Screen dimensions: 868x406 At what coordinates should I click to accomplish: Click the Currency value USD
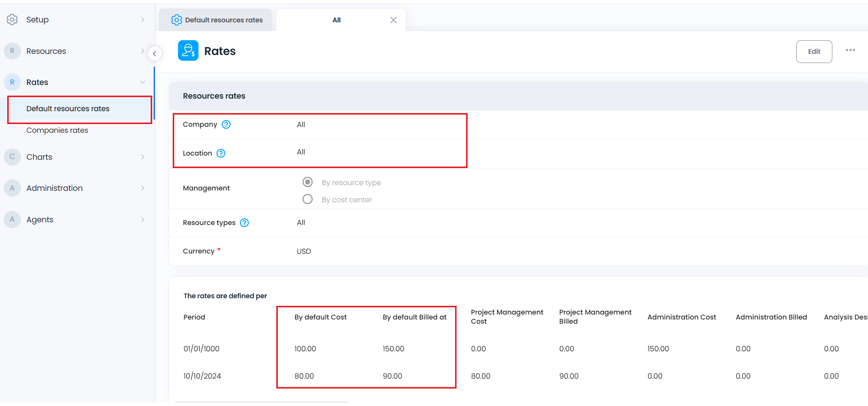coord(304,251)
